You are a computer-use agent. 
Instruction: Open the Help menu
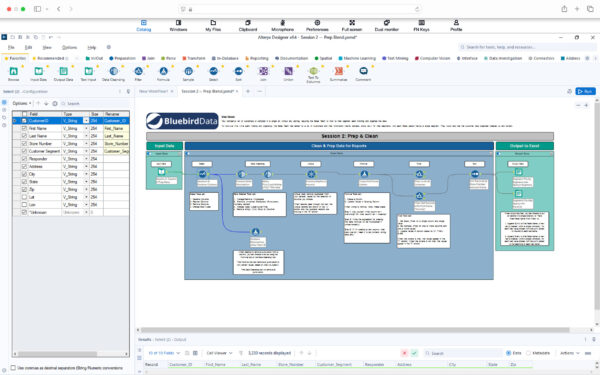click(x=91, y=47)
